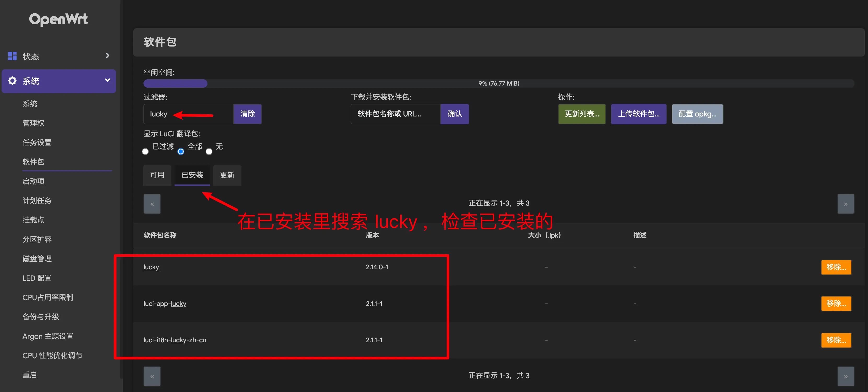Click the 更新列表 button
The height and width of the screenshot is (392, 868).
click(x=582, y=114)
